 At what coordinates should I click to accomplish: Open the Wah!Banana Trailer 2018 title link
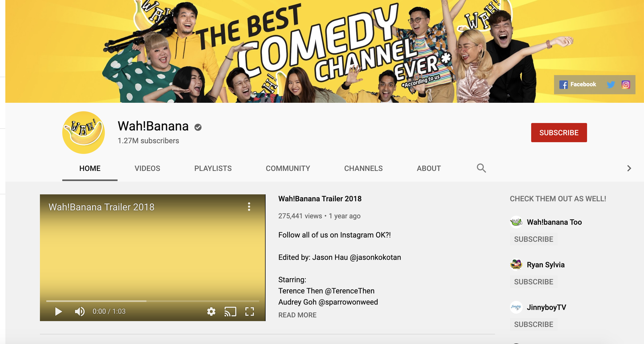(x=320, y=199)
